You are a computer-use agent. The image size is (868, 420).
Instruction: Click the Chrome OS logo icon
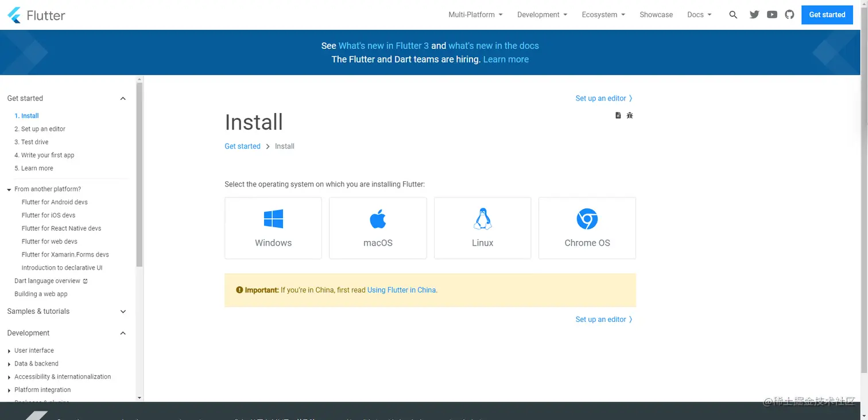coord(587,219)
